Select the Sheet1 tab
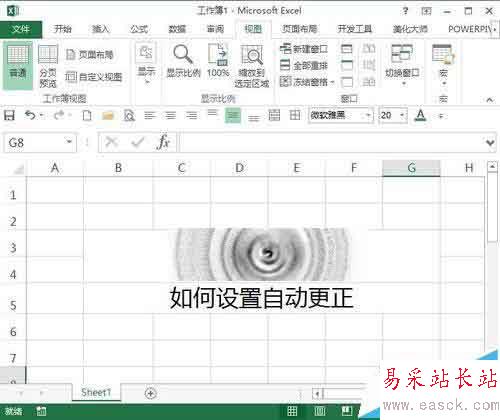The height and width of the screenshot is (420, 500). (x=96, y=392)
